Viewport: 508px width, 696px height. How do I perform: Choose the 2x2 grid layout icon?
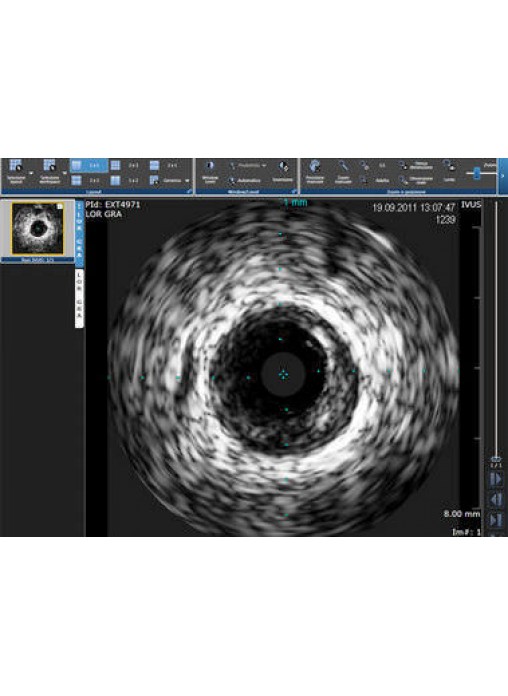pyautogui.click(x=115, y=166)
